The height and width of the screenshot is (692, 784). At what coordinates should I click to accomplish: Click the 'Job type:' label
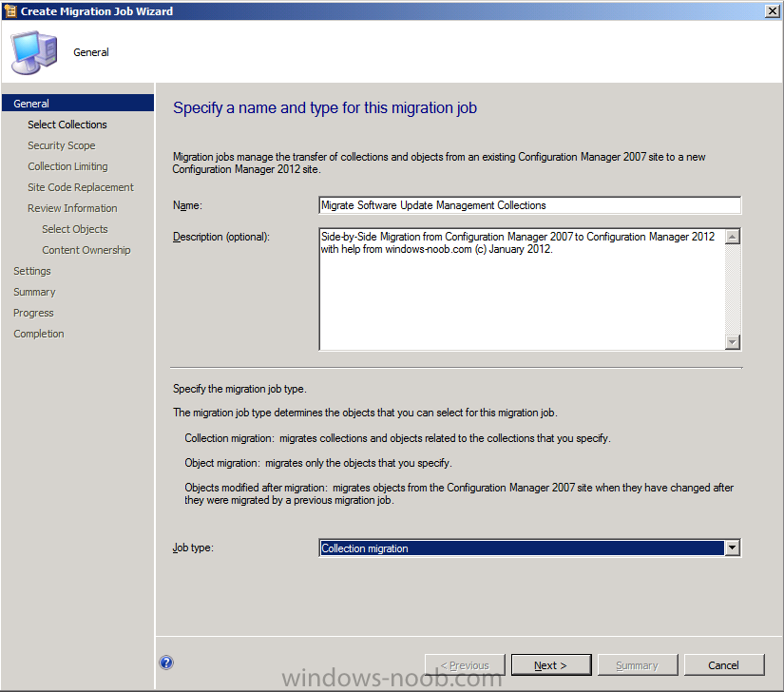tap(193, 548)
